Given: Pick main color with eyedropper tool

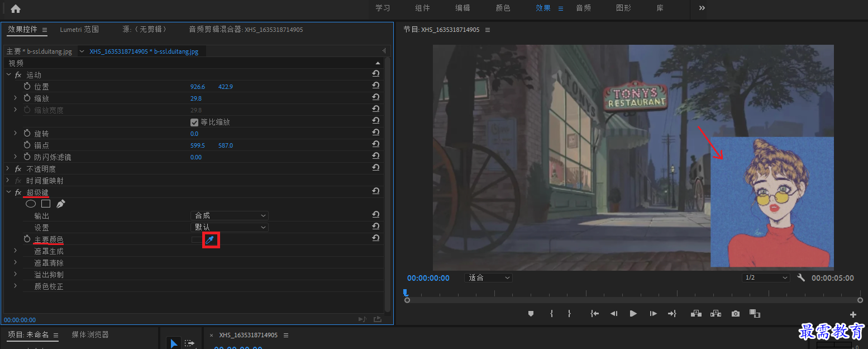Looking at the screenshot, I should (x=210, y=240).
